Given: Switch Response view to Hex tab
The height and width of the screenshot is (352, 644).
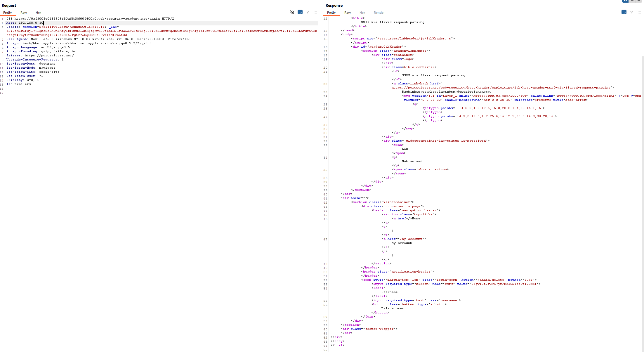Looking at the screenshot, I should pos(362,13).
